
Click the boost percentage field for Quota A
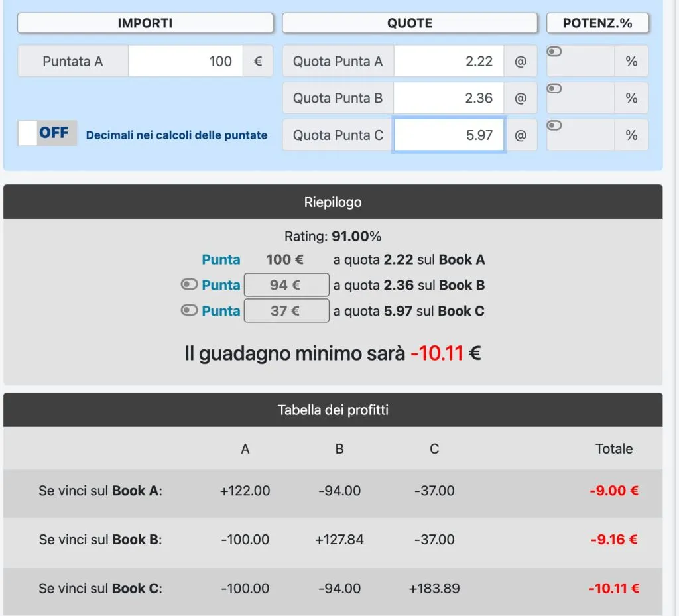click(581, 61)
